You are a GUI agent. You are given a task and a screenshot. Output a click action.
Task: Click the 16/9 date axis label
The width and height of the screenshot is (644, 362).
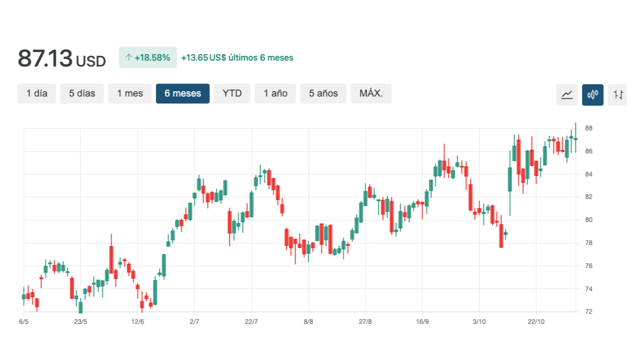(422, 322)
